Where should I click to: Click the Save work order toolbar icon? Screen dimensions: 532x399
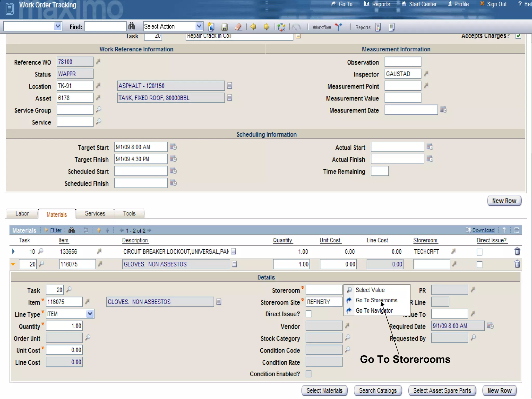click(x=224, y=27)
